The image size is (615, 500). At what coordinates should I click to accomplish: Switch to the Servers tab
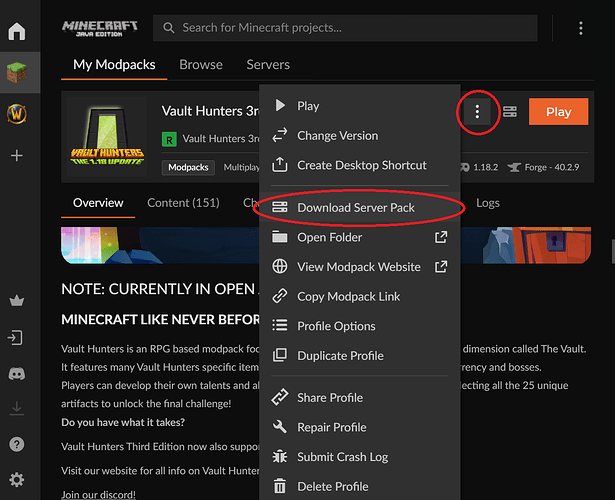coord(268,65)
